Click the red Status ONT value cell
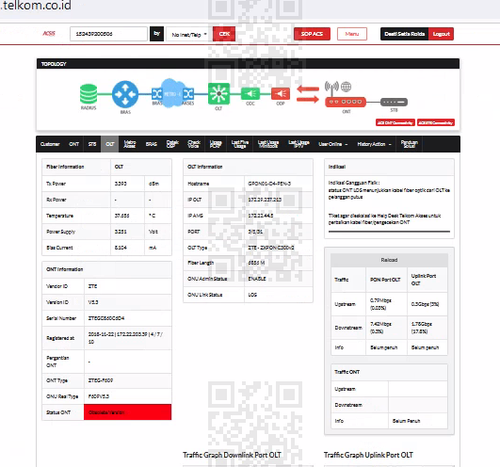 click(x=128, y=412)
